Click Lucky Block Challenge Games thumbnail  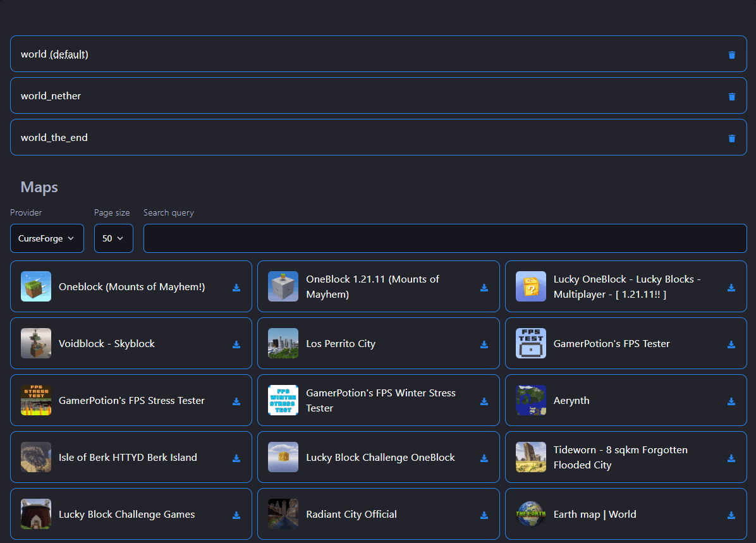point(35,514)
